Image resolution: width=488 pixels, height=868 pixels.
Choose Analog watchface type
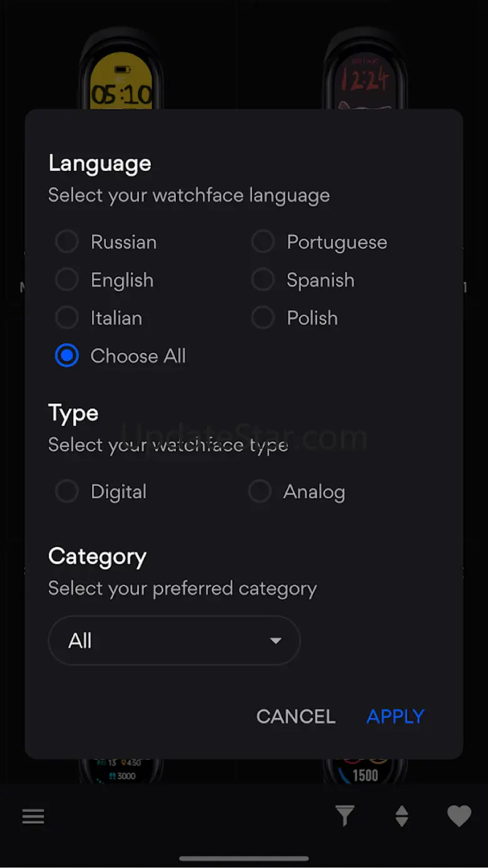(260, 492)
